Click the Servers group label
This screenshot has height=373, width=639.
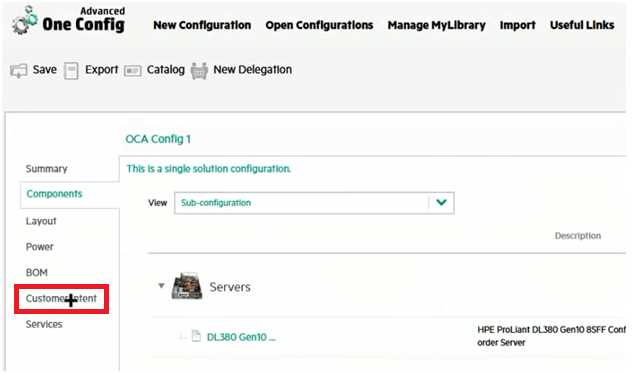coord(230,287)
